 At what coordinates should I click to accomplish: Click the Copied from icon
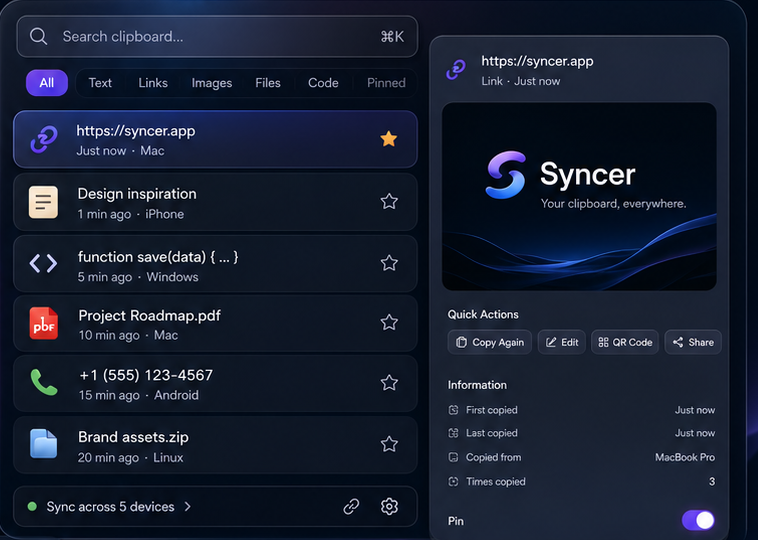pos(453,457)
